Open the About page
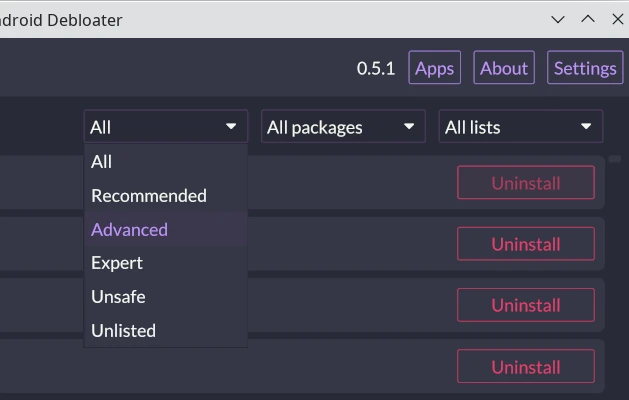Screen dimensions: 629x400 503,68
